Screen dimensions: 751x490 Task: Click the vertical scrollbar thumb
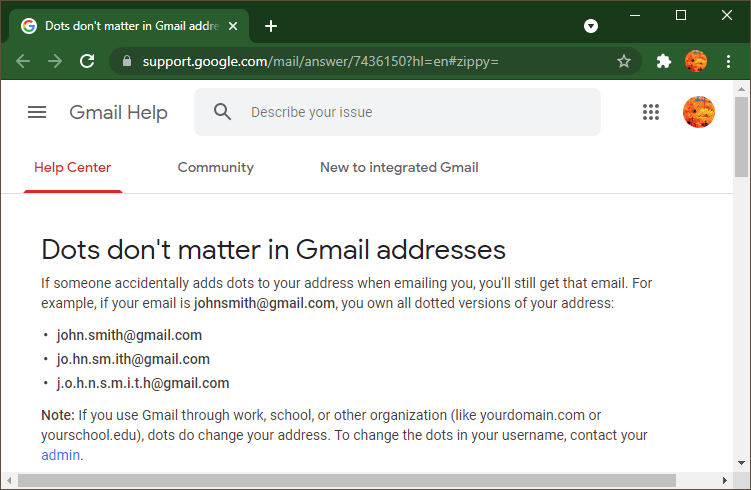[741, 137]
